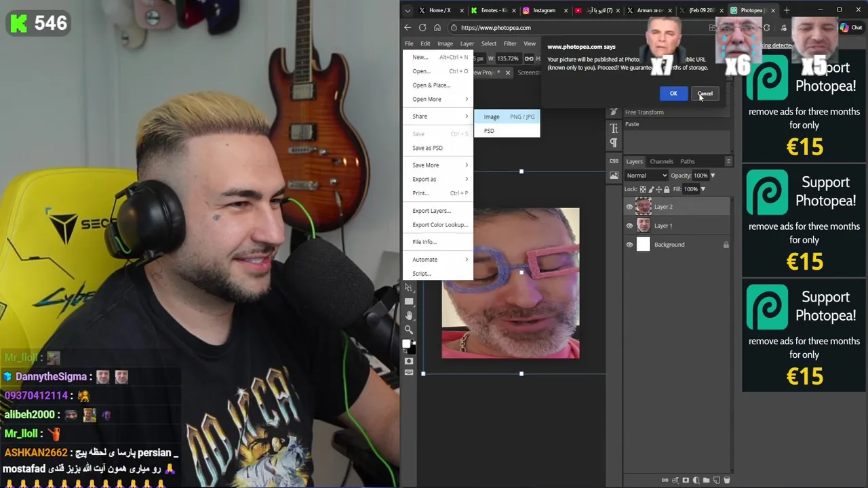The width and height of the screenshot is (868, 488).
Task: Open the CSS panel icon
Action: (614, 161)
